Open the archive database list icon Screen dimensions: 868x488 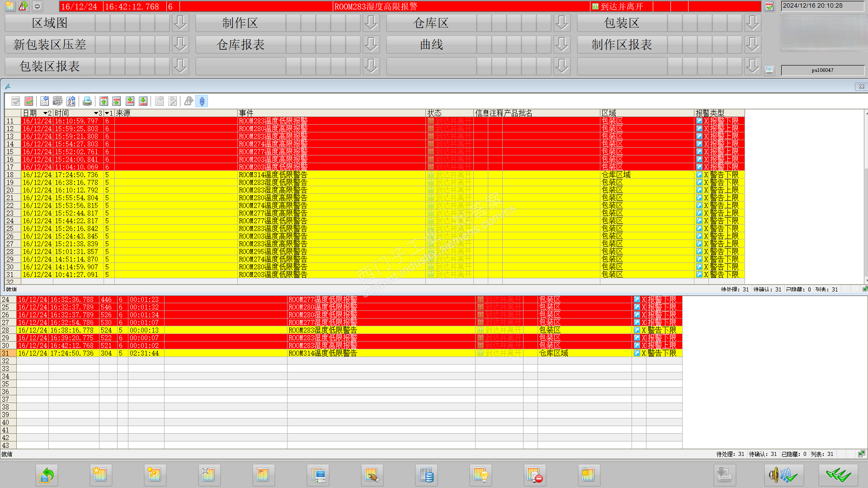(x=426, y=475)
